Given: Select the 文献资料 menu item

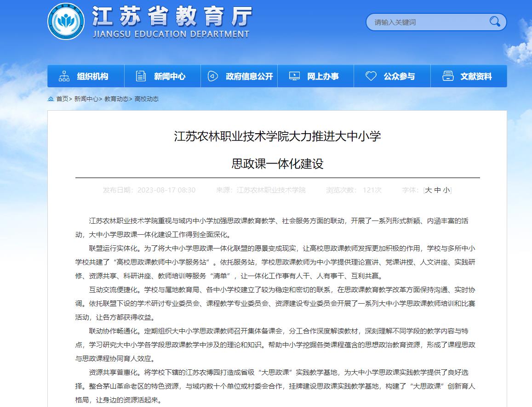Looking at the screenshot, I should click(476, 76).
